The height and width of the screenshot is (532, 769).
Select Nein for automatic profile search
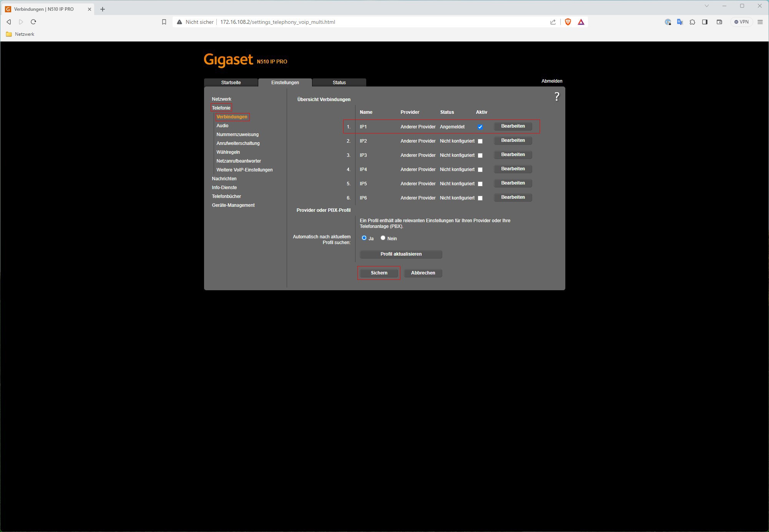click(383, 238)
